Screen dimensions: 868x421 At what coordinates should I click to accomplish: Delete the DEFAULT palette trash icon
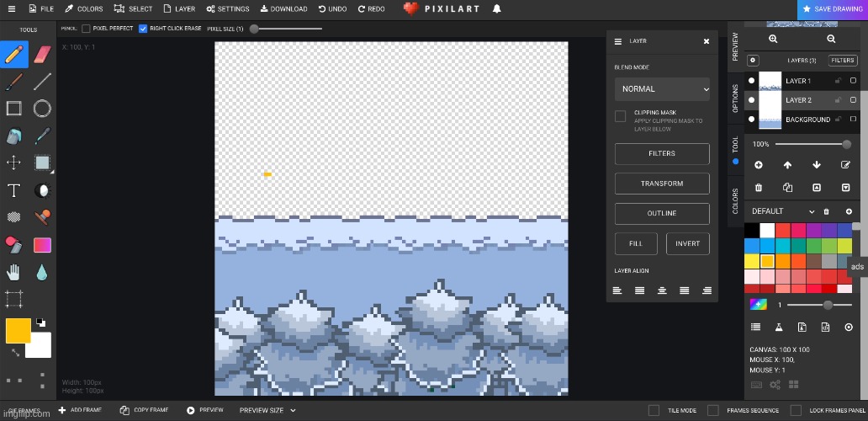[827, 211]
